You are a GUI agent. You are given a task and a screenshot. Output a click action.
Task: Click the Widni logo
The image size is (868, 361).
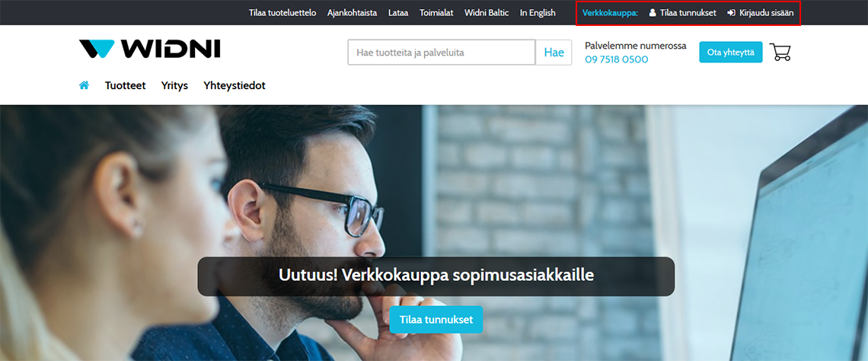149,50
